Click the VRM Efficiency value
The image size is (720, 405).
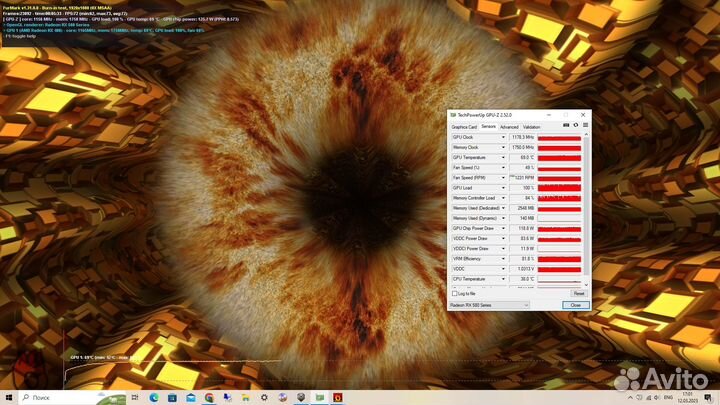[x=522, y=259]
